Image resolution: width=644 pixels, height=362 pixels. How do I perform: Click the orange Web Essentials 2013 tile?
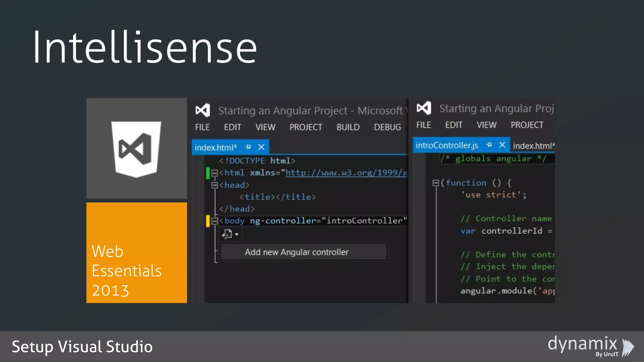pos(136,253)
